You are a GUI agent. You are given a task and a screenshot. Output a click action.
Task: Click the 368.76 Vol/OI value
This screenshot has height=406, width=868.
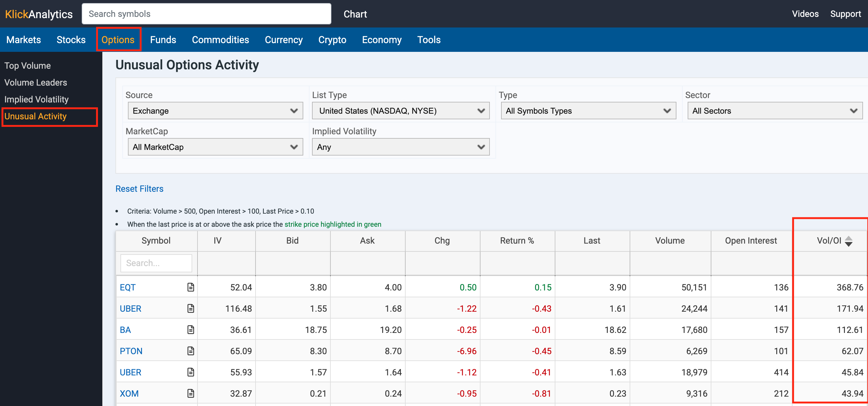click(x=850, y=287)
